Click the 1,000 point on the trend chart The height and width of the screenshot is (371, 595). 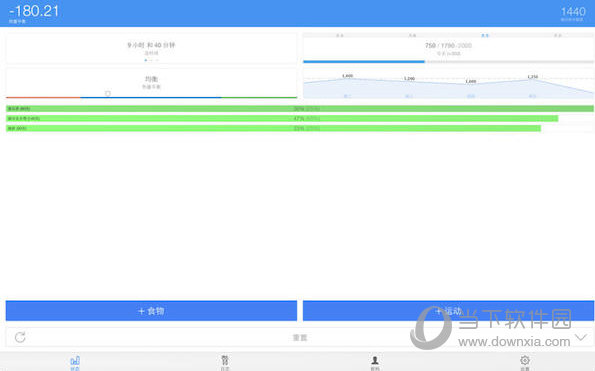pos(471,81)
